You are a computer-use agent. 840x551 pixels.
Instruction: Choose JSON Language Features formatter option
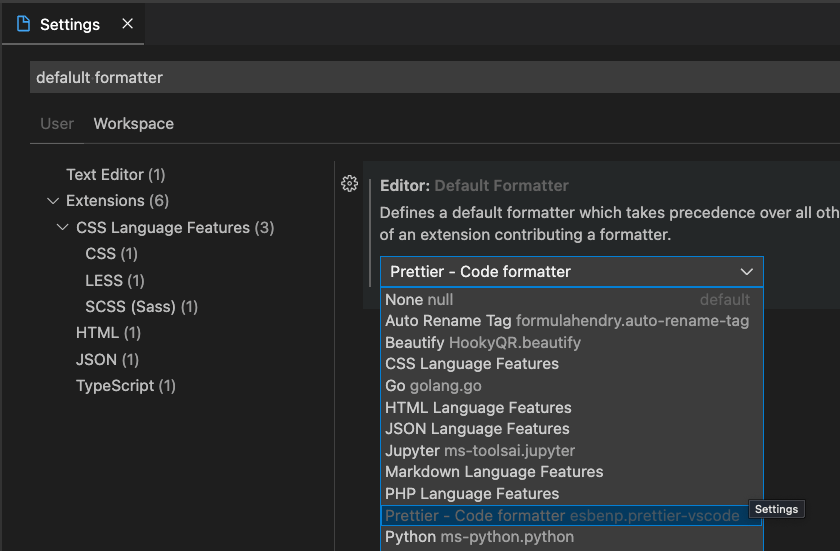coord(572,429)
